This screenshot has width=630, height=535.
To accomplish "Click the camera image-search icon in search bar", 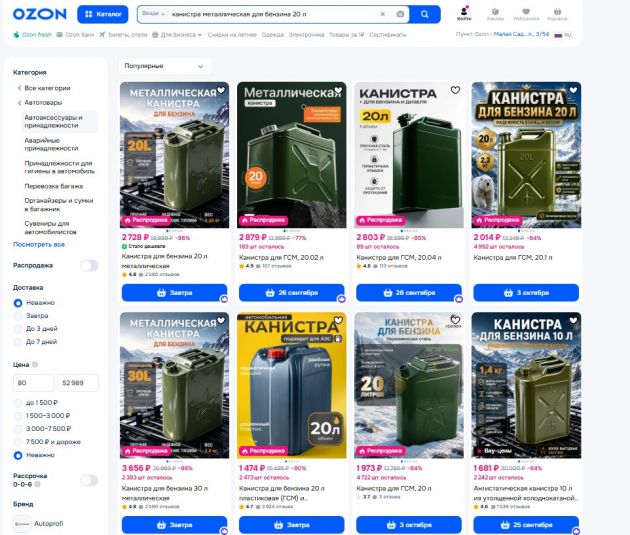I will coord(400,14).
